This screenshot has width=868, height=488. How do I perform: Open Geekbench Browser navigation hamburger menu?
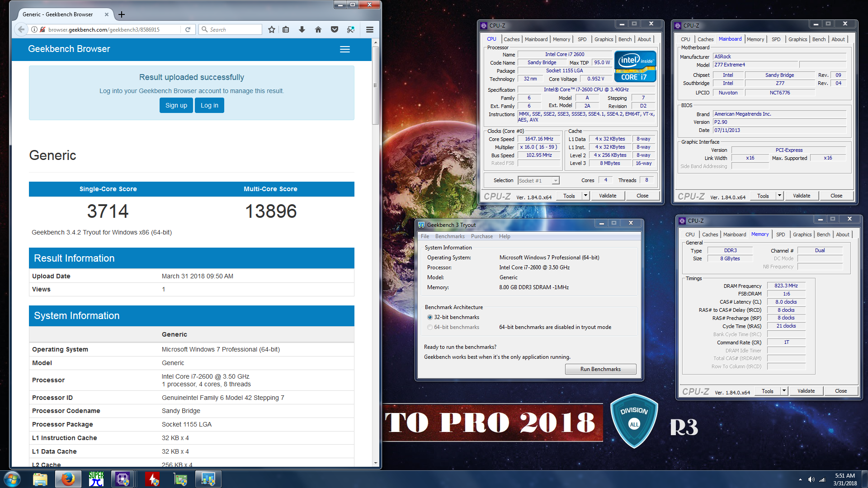click(x=345, y=49)
